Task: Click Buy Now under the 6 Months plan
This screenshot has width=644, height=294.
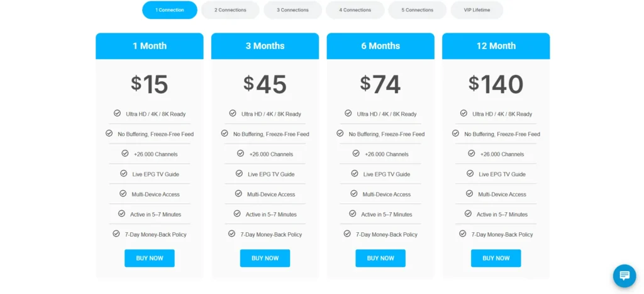Action: [x=380, y=258]
